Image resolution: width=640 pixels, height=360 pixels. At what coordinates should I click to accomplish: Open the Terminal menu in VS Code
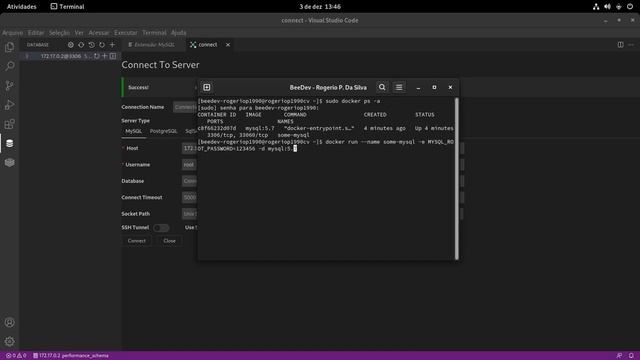click(154, 33)
